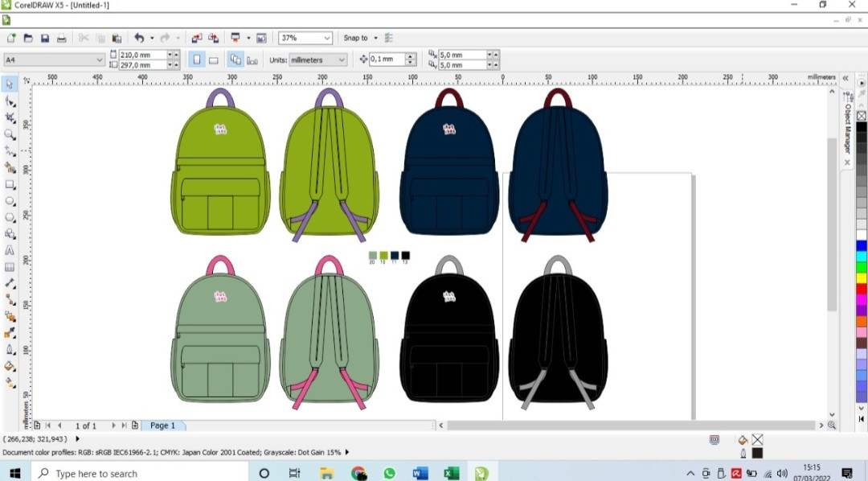Toggle apply layout to current page only
Viewport: 868px width, 481px height.
252,60
